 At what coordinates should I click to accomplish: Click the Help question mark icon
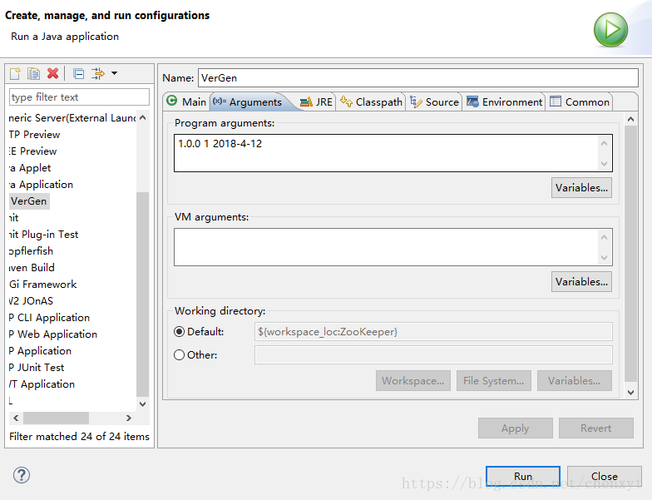coord(21,475)
